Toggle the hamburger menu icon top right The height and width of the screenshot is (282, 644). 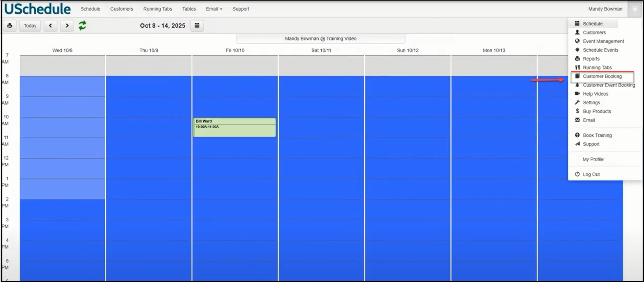click(x=634, y=9)
